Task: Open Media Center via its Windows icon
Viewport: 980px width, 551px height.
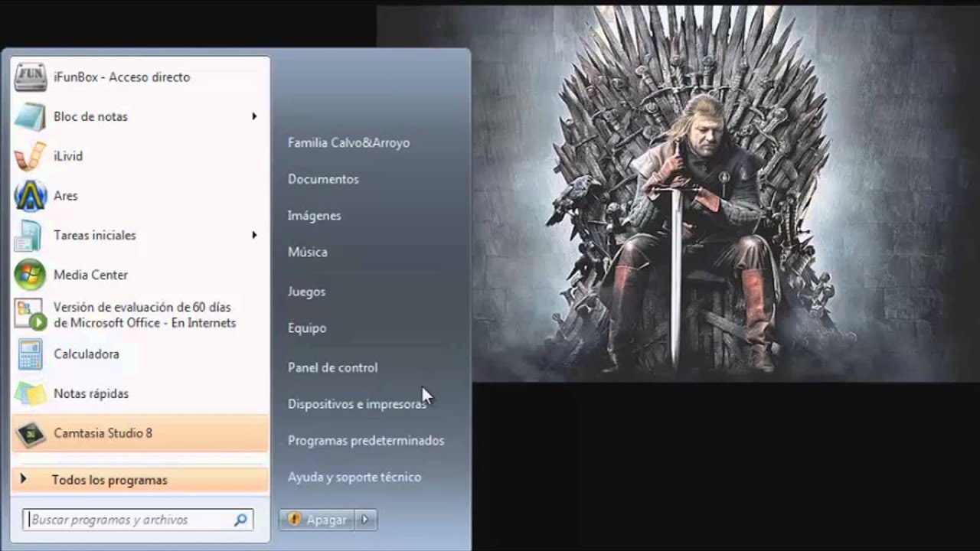Action: pos(31,275)
